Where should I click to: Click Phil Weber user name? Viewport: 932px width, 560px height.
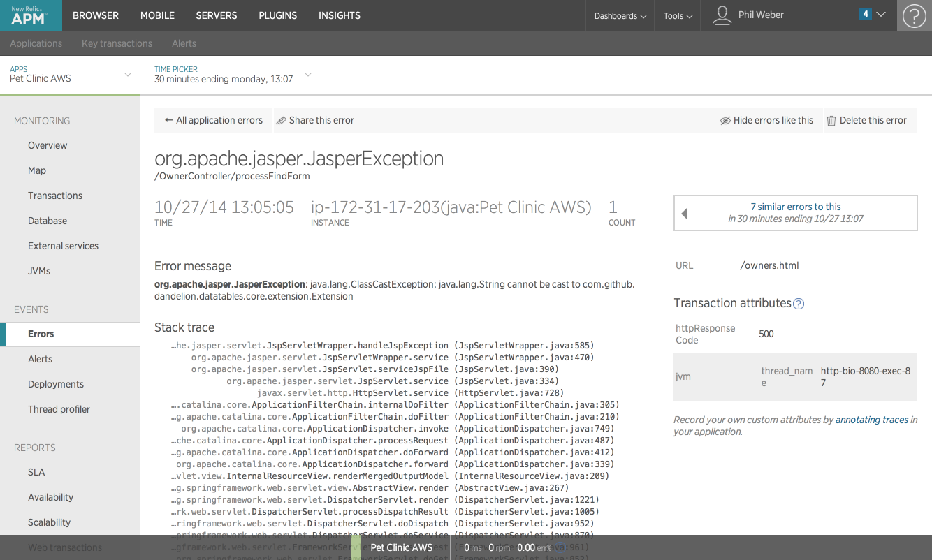(x=761, y=15)
